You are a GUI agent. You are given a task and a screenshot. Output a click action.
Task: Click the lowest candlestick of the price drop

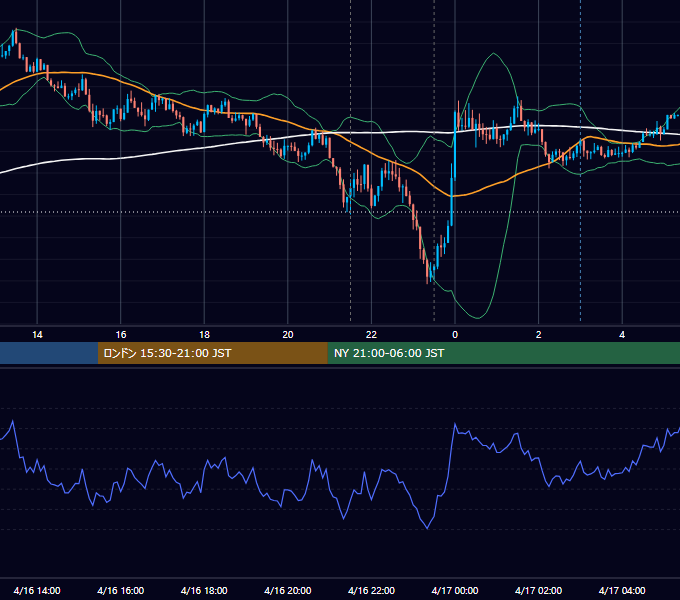[x=428, y=272]
